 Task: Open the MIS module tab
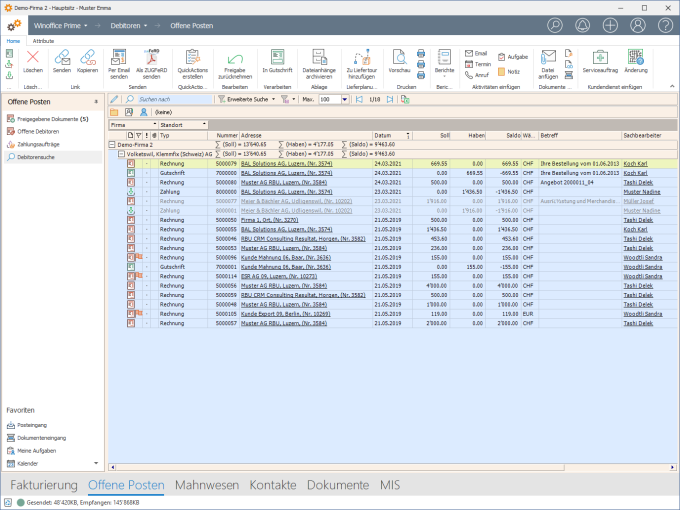[x=390, y=485]
